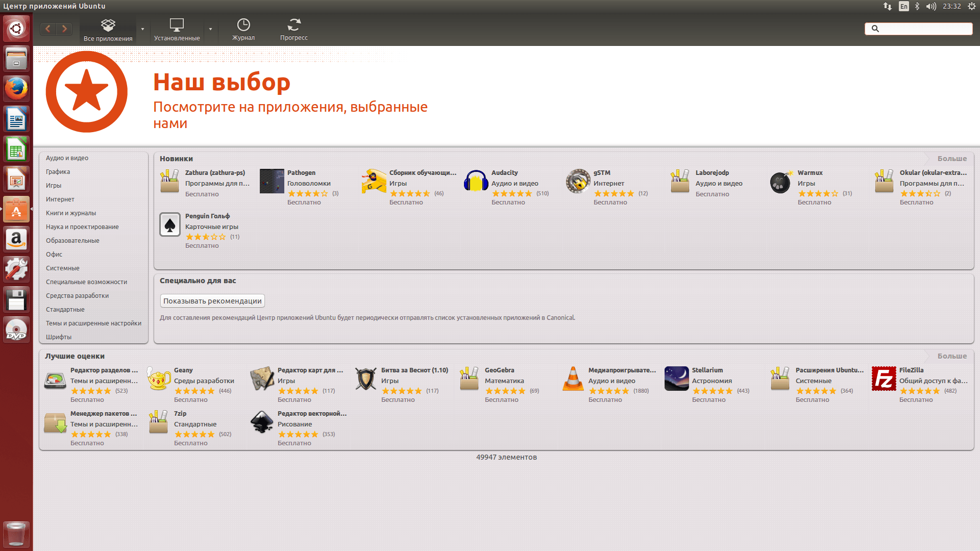This screenshot has height=551, width=980.
Task: Click the Geany app title
Action: point(183,370)
